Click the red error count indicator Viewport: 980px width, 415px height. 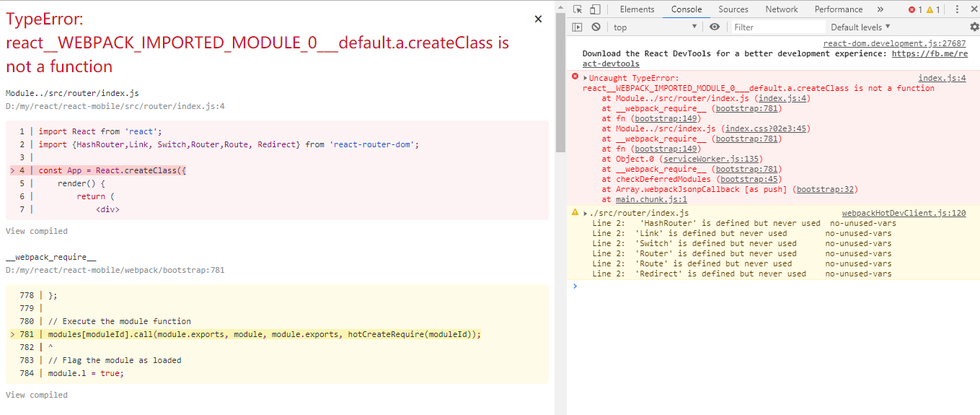pyautogui.click(x=915, y=9)
